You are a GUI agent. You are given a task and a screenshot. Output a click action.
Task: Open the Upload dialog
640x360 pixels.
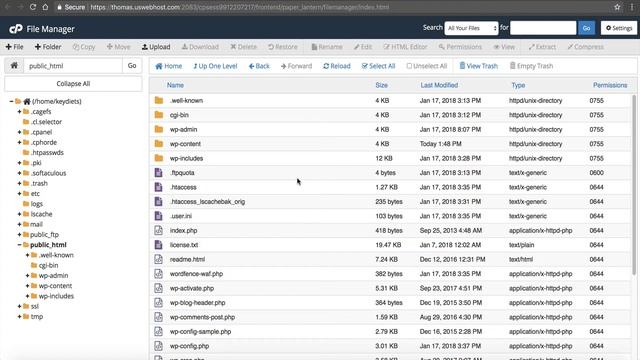(156, 47)
